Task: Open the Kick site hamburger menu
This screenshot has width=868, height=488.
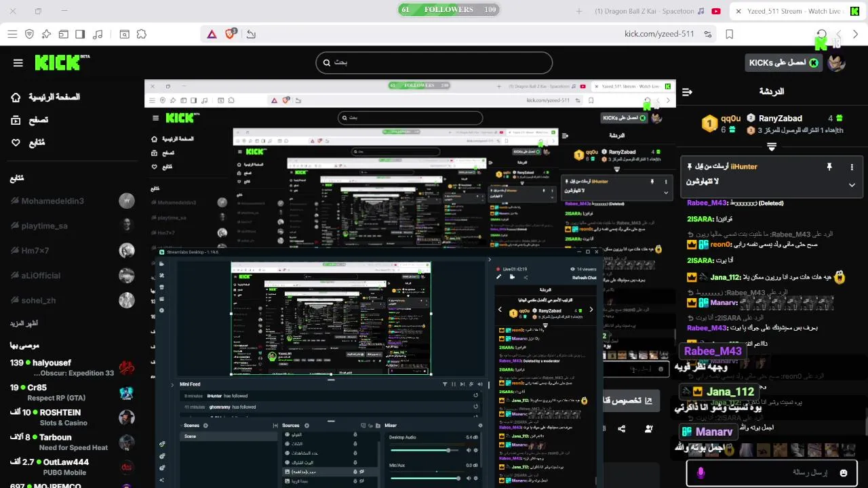Action: tap(18, 63)
